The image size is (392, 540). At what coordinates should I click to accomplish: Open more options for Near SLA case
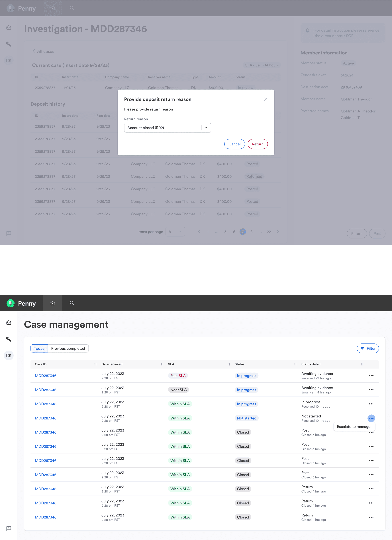(371, 390)
